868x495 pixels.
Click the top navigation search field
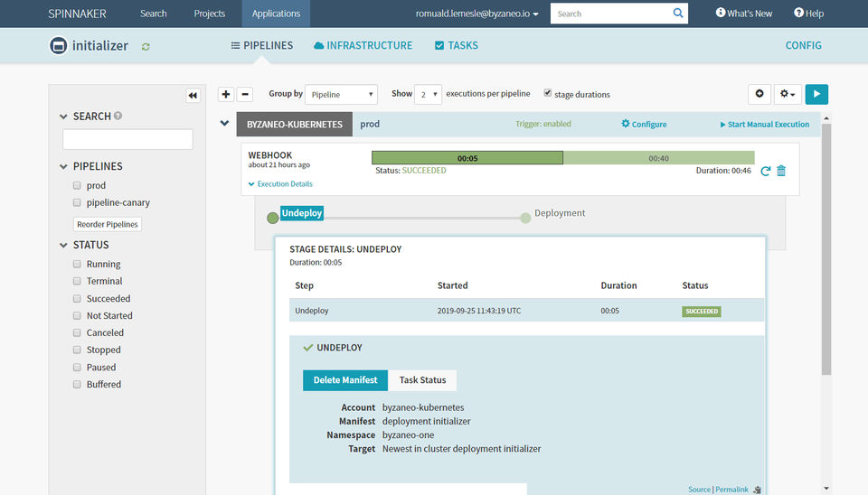point(611,14)
